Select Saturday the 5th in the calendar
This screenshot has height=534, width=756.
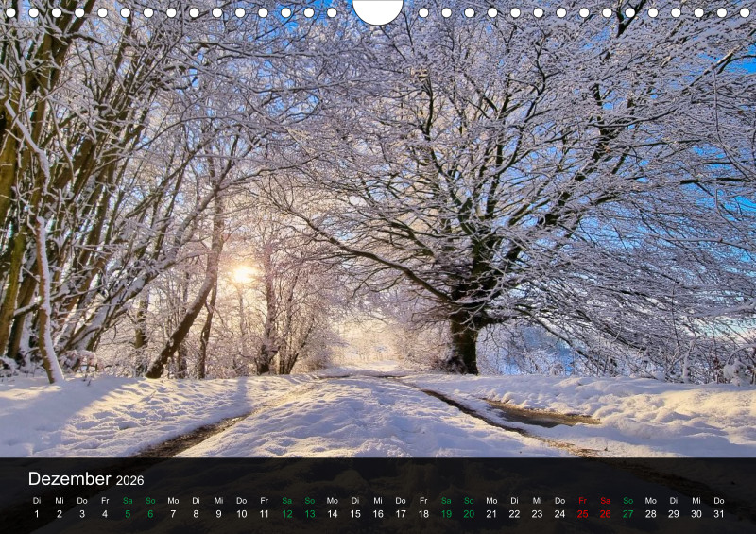click(x=128, y=514)
